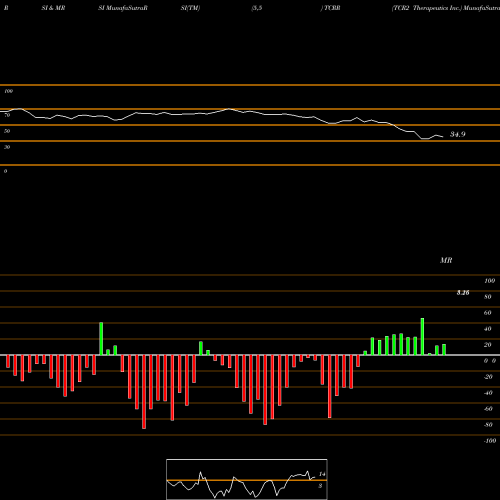500x500 pixels.
Task: Open the mini RSI thumbnail chart at bottom
Action: point(247,479)
